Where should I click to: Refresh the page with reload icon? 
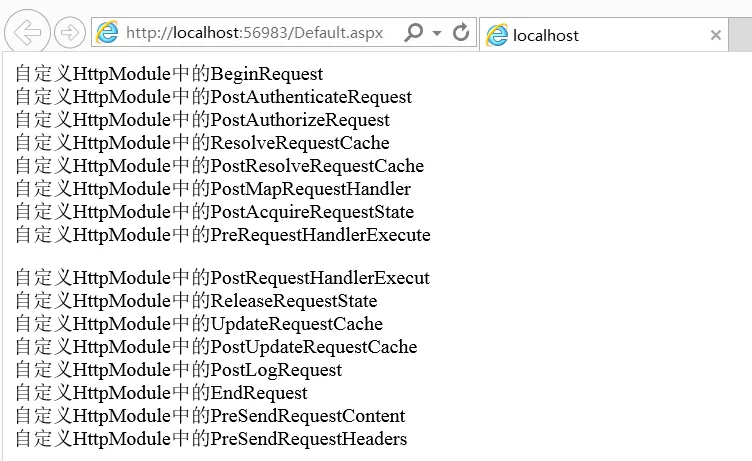(461, 33)
